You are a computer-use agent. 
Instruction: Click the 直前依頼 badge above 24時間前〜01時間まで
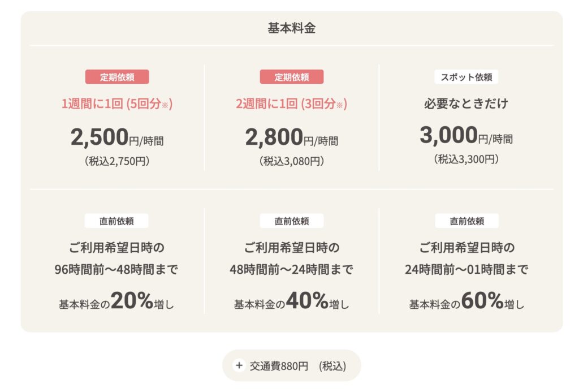click(x=466, y=221)
